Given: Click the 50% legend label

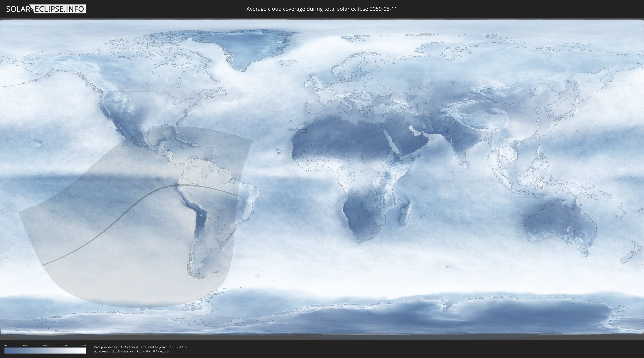Looking at the screenshot, I should click(45, 345).
